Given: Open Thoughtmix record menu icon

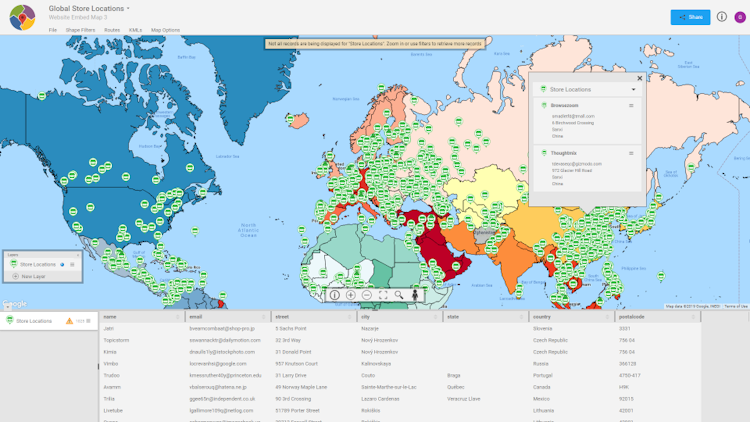Looking at the screenshot, I should point(631,154).
